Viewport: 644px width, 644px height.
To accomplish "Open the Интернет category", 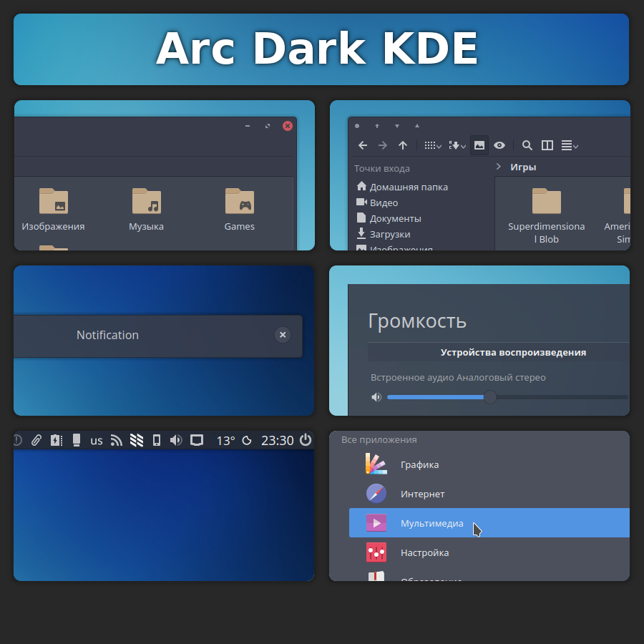I will pyautogui.click(x=489, y=494).
